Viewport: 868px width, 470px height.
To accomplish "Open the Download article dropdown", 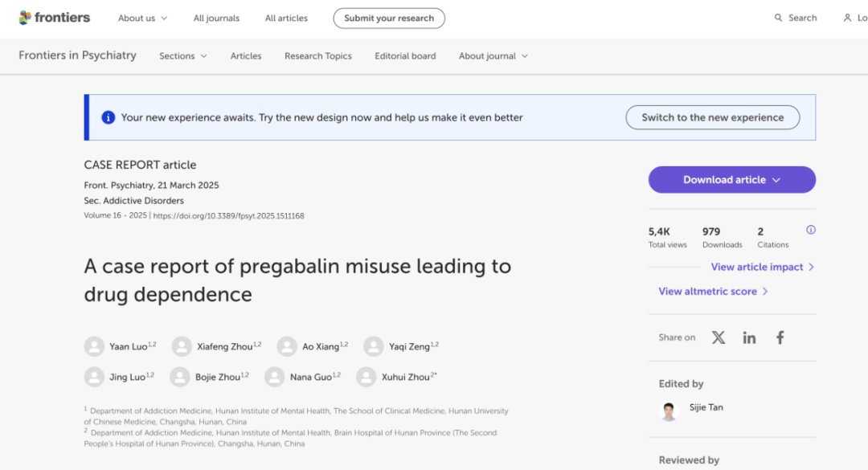I will (x=731, y=180).
